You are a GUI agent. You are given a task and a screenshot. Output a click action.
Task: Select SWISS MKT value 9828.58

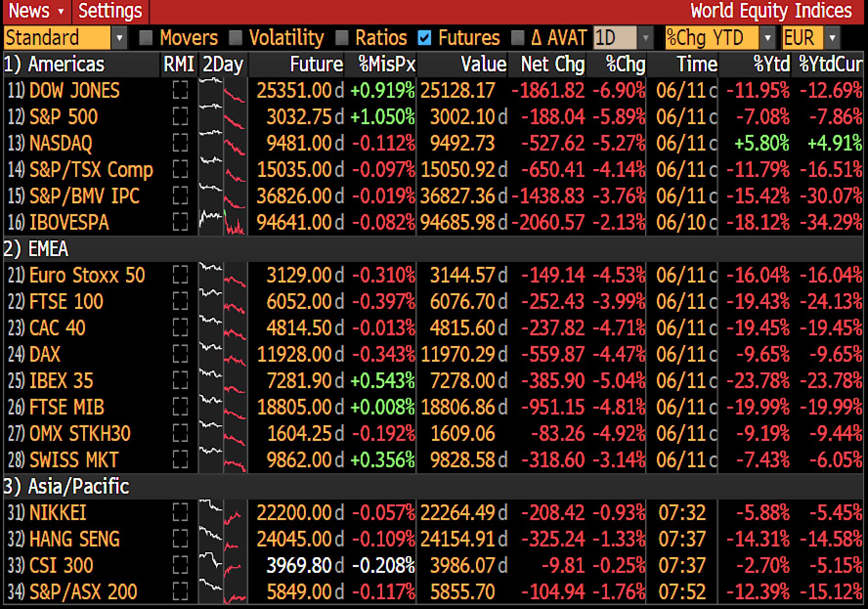pos(463,460)
